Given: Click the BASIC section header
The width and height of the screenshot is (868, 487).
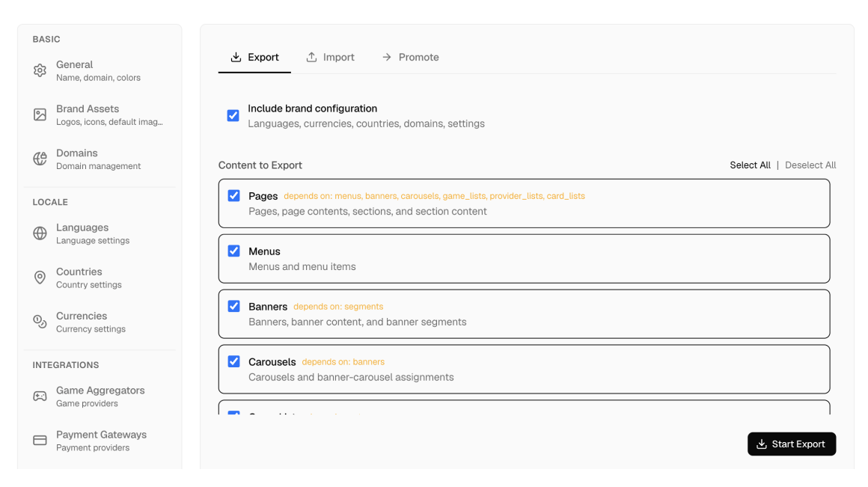Looking at the screenshot, I should (46, 40).
